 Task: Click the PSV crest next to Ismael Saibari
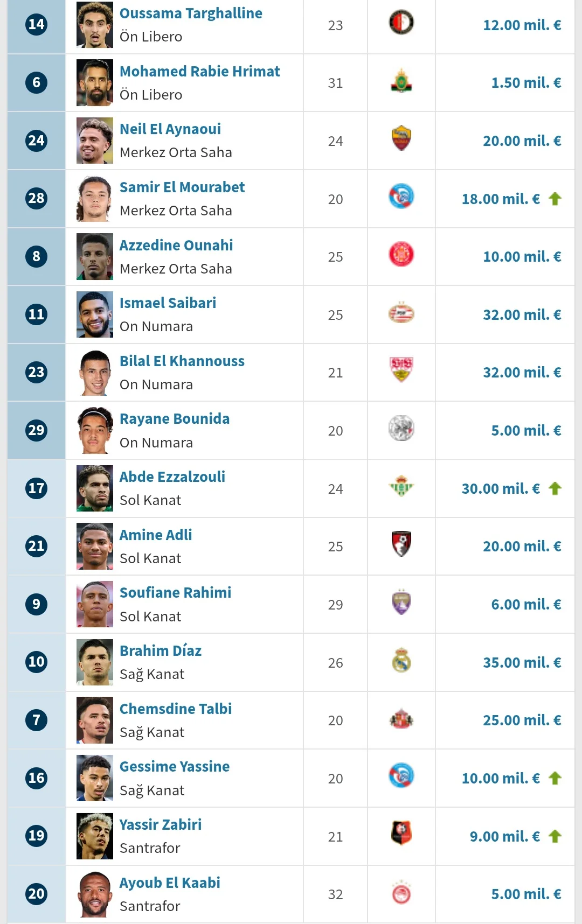tap(401, 313)
